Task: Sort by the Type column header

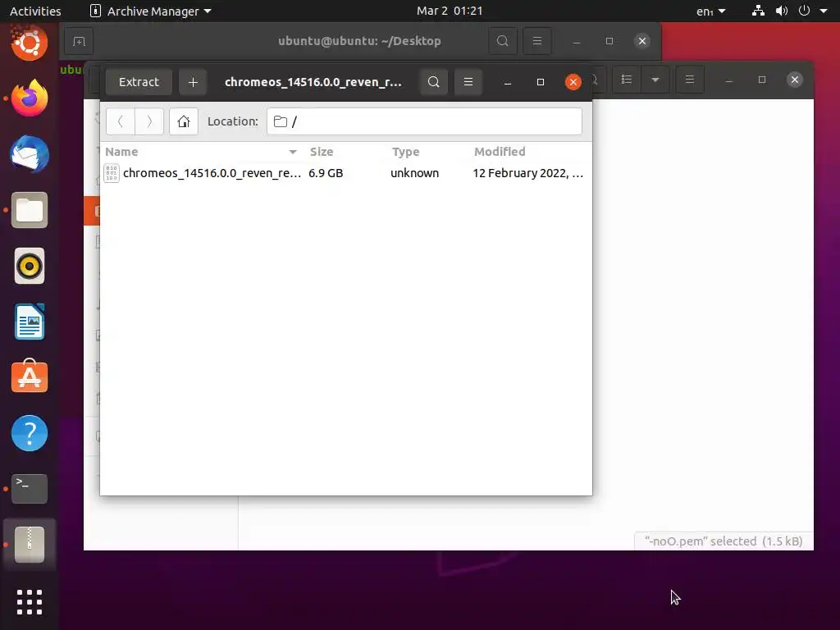Action: pyautogui.click(x=428, y=152)
